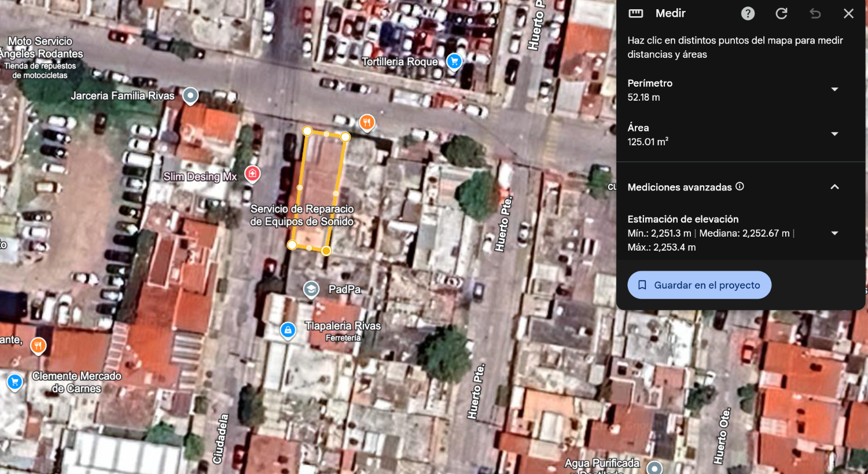Image resolution: width=868 pixels, height=474 pixels.
Task: Click the Tlapaleria Rivas place label
Action: pos(343,330)
